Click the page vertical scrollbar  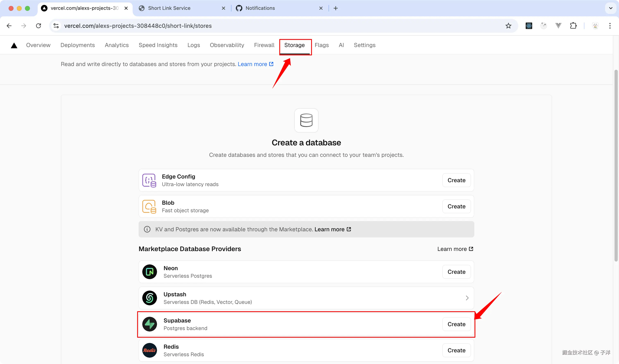[616, 166]
